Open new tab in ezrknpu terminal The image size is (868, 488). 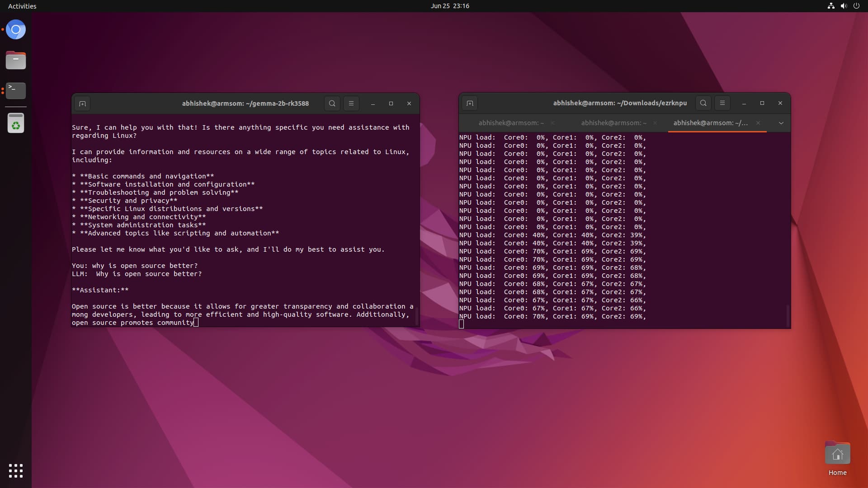[x=470, y=103]
